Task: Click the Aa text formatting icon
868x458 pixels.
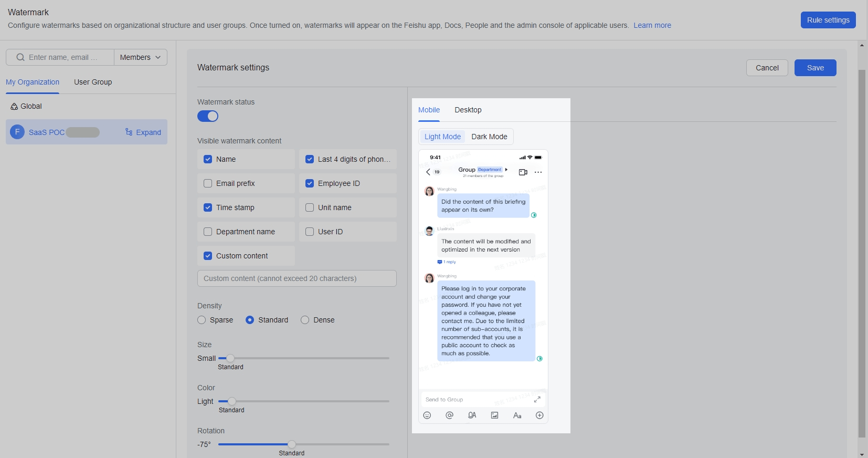Action: (517, 415)
